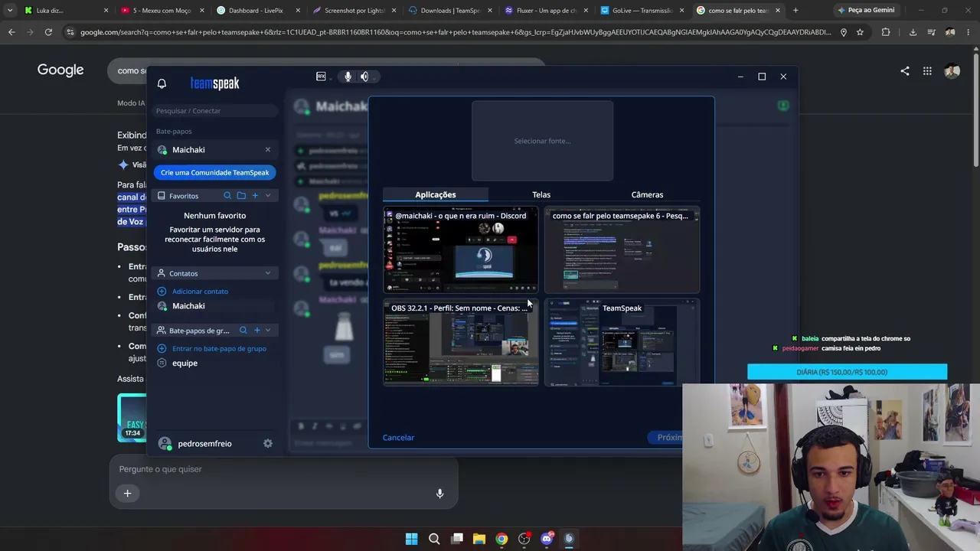
Task: Switch to the Dashboard - LivePix tab
Action: tap(256, 11)
